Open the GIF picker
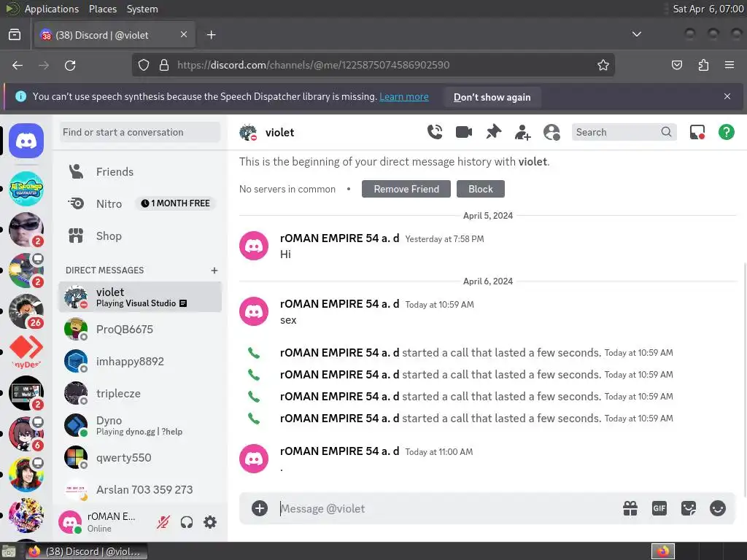The width and height of the screenshot is (747, 560). pyautogui.click(x=659, y=508)
